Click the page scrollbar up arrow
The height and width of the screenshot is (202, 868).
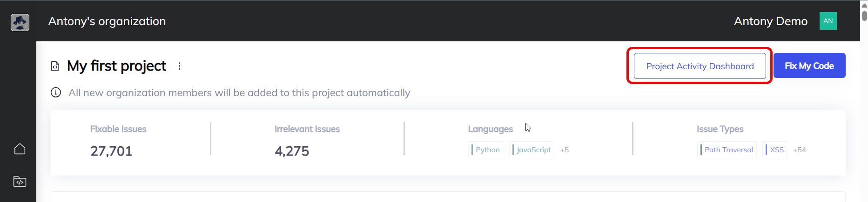[864, 5]
